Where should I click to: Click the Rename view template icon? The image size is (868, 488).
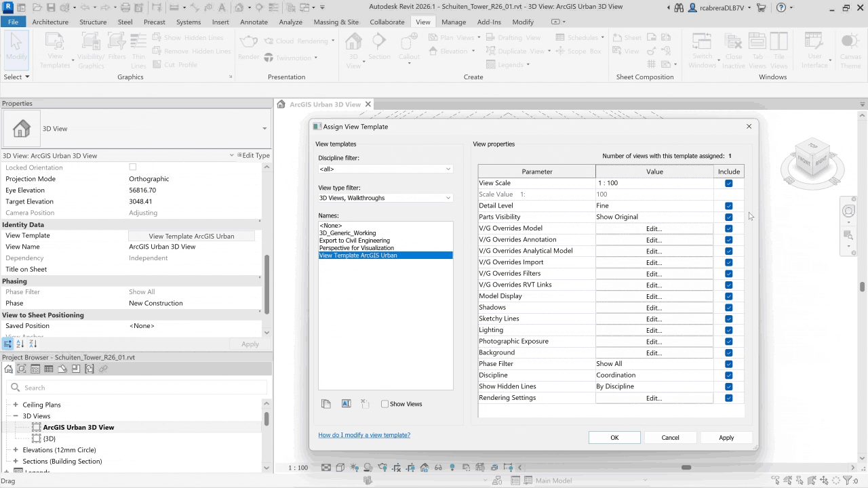[346, 404]
